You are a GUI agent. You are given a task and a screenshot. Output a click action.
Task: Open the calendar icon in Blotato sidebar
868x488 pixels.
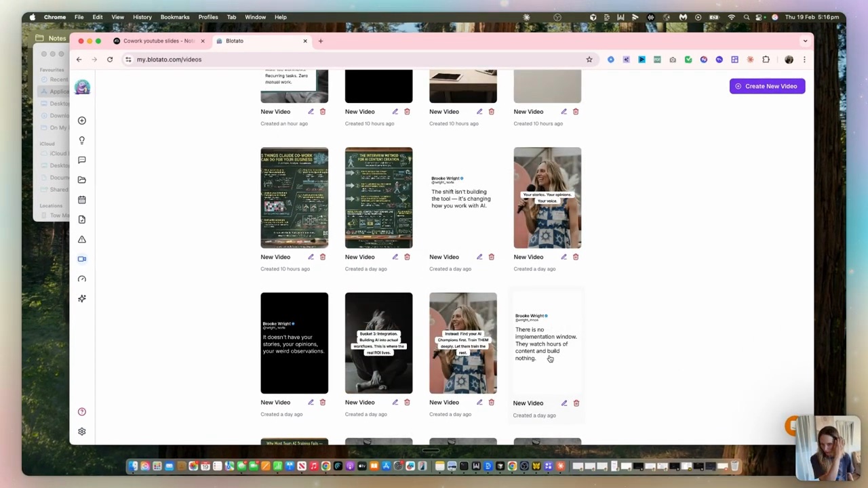(82, 200)
